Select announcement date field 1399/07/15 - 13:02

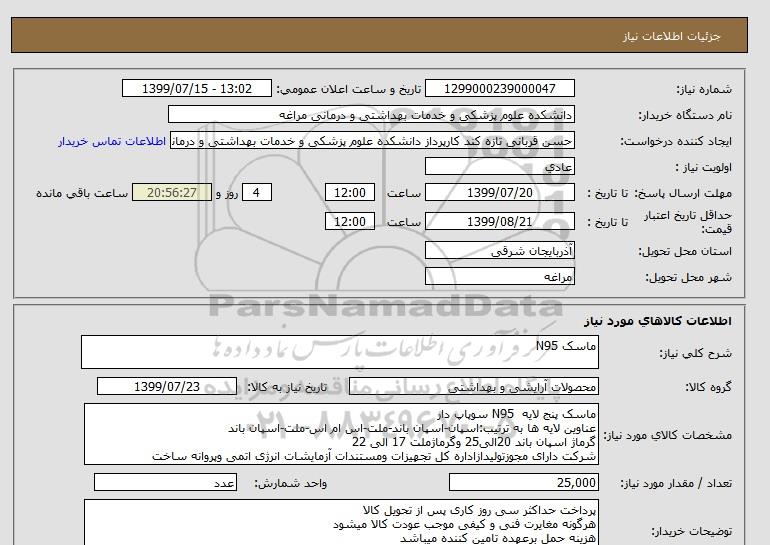coord(196,89)
